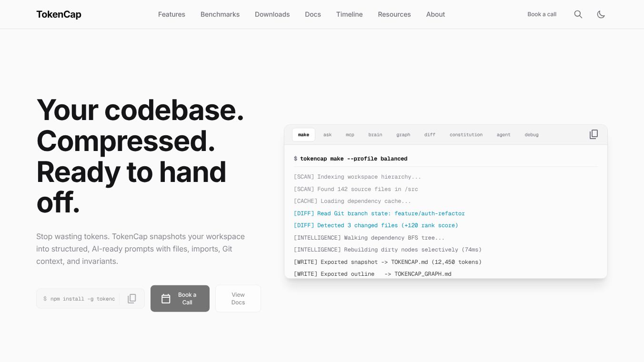Click the header Book a call link
The height and width of the screenshot is (362, 644).
point(542,14)
